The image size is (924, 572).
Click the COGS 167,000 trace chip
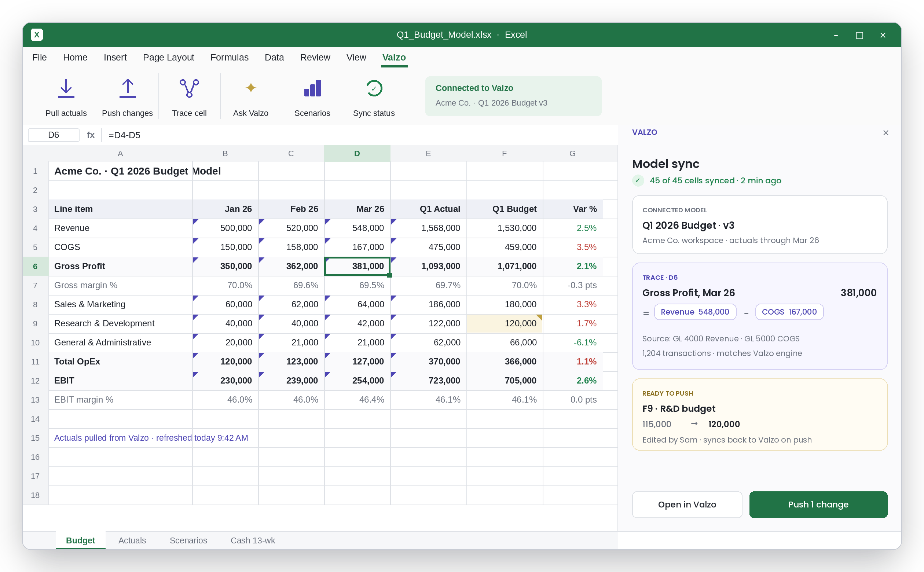click(x=789, y=312)
